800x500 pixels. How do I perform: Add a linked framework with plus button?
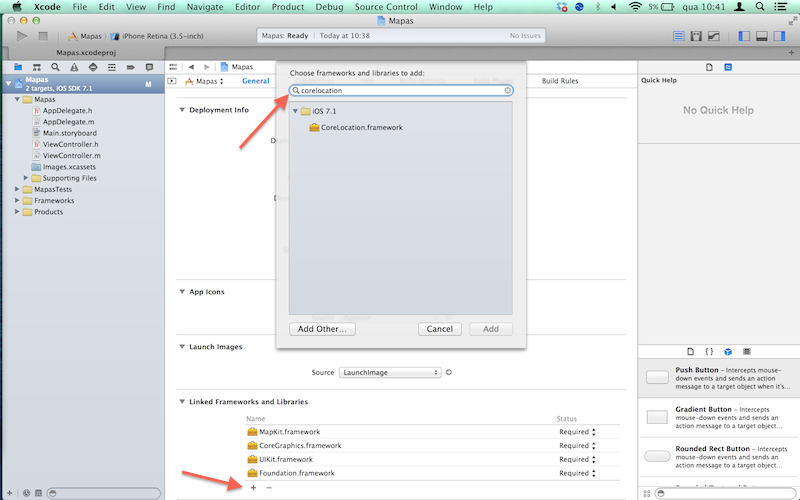coord(253,488)
